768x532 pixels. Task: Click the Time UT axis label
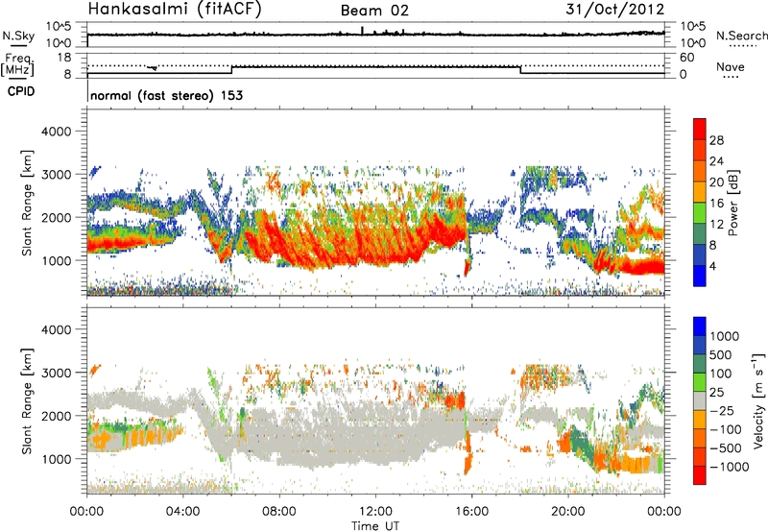[375, 525]
